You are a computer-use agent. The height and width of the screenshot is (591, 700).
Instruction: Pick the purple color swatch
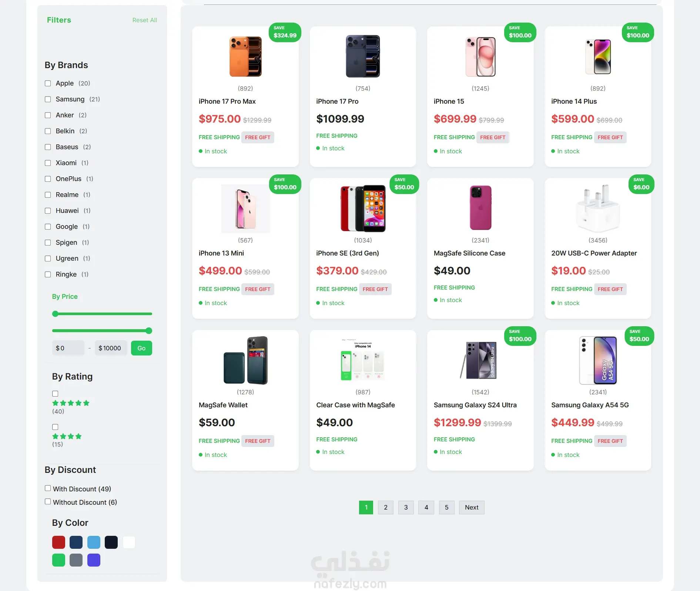tap(94, 560)
